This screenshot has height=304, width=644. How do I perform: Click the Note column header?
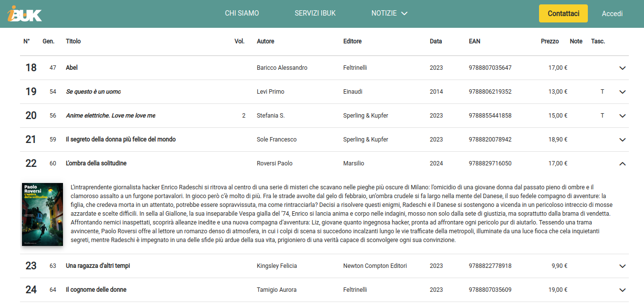(x=576, y=41)
